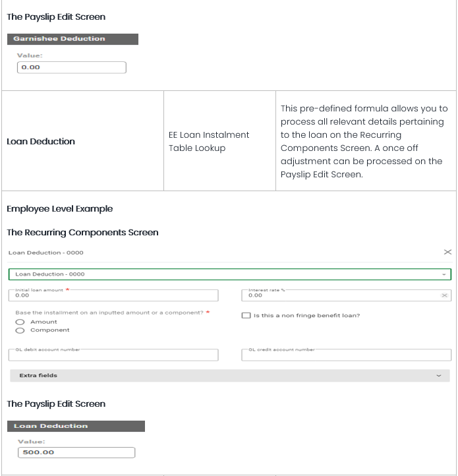The width and height of the screenshot is (458, 476).
Task: Close the Loan Deduction - 0000 panel
Action: (x=447, y=253)
